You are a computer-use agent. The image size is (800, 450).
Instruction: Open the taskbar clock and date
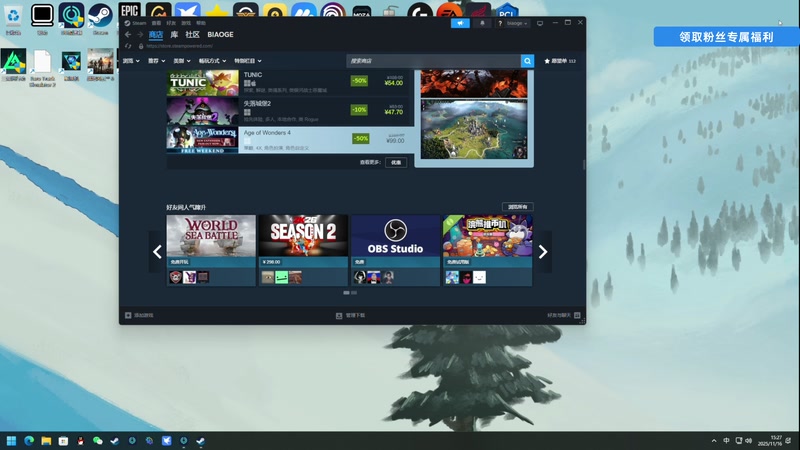click(770, 440)
